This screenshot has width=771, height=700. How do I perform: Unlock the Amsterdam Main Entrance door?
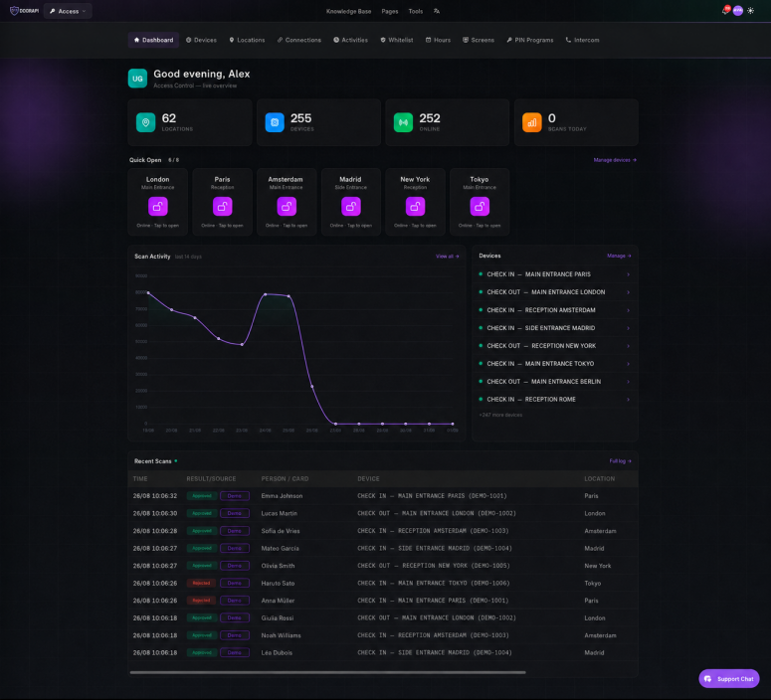click(x=287, y=207)
